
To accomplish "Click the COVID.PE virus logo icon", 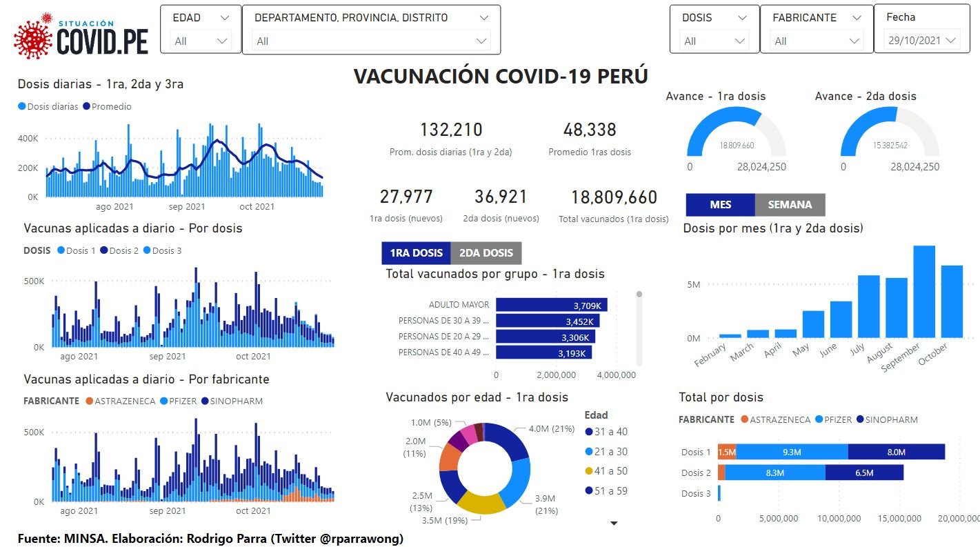I will click(x=33, y=37).
